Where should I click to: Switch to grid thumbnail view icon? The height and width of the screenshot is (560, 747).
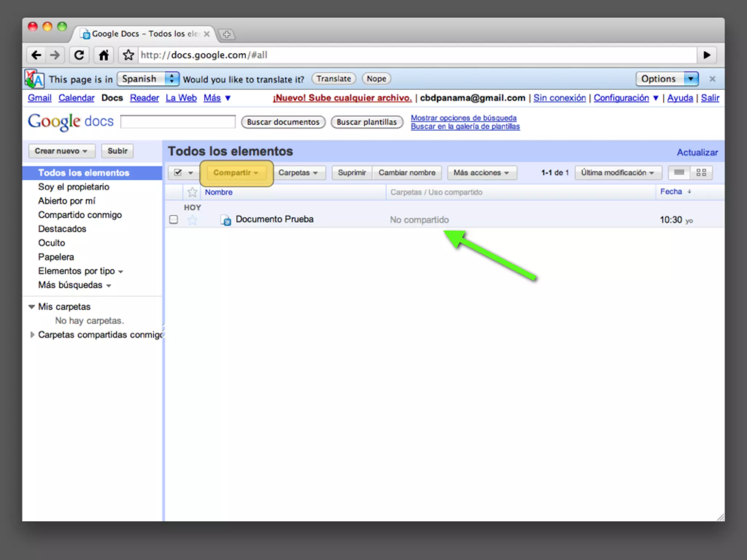pos(701,172)
